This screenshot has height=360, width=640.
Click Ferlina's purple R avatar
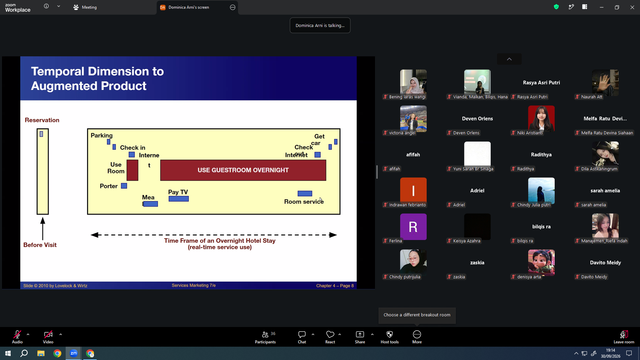coord(413,227)
